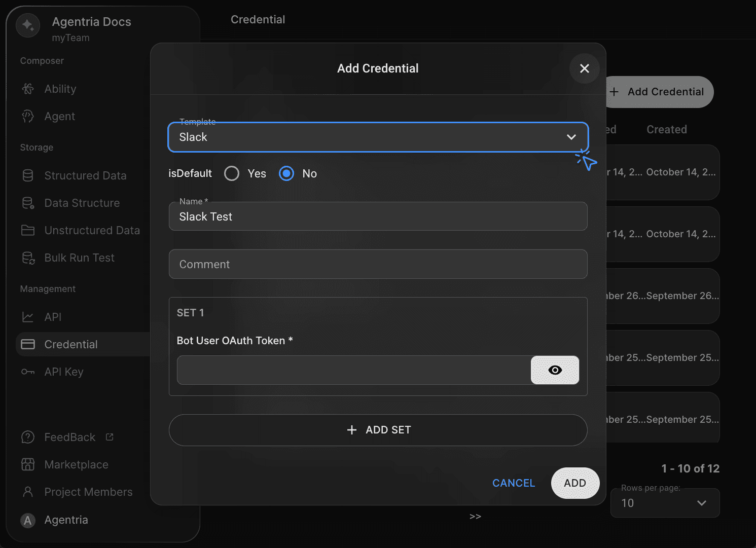Viewport: 756px width, 548px height.
Task: Go to Ability in sidebar
Action: pyautogui.click(x=60, y=89)
